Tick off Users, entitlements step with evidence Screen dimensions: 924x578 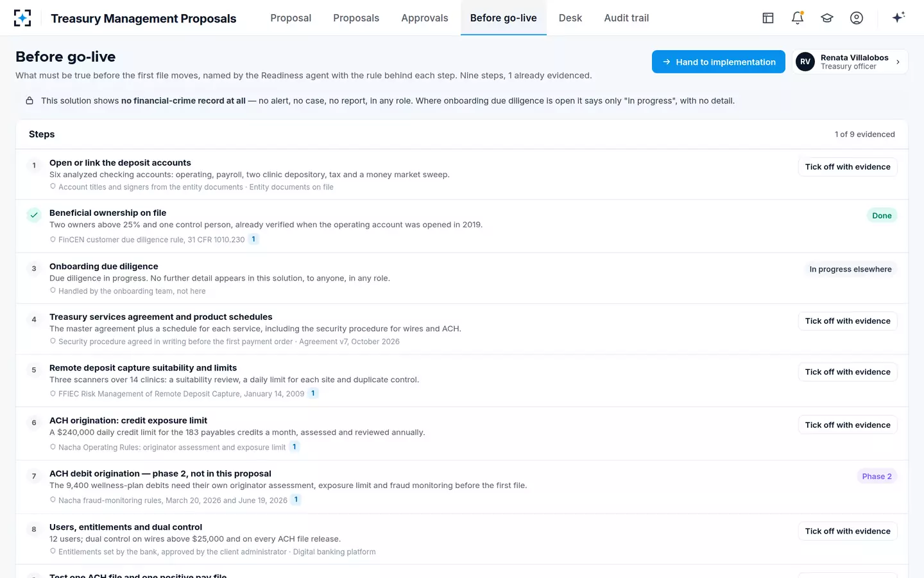pos(848,531)
